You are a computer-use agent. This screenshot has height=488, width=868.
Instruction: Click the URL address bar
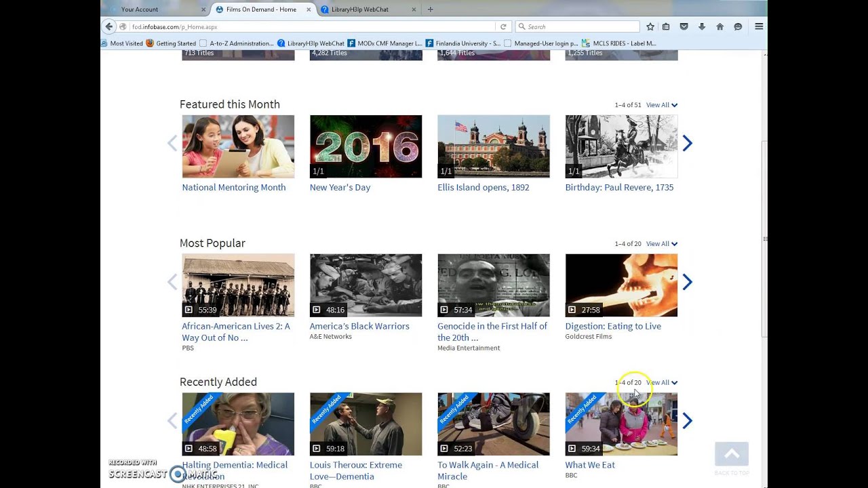[x=312, y=27]
